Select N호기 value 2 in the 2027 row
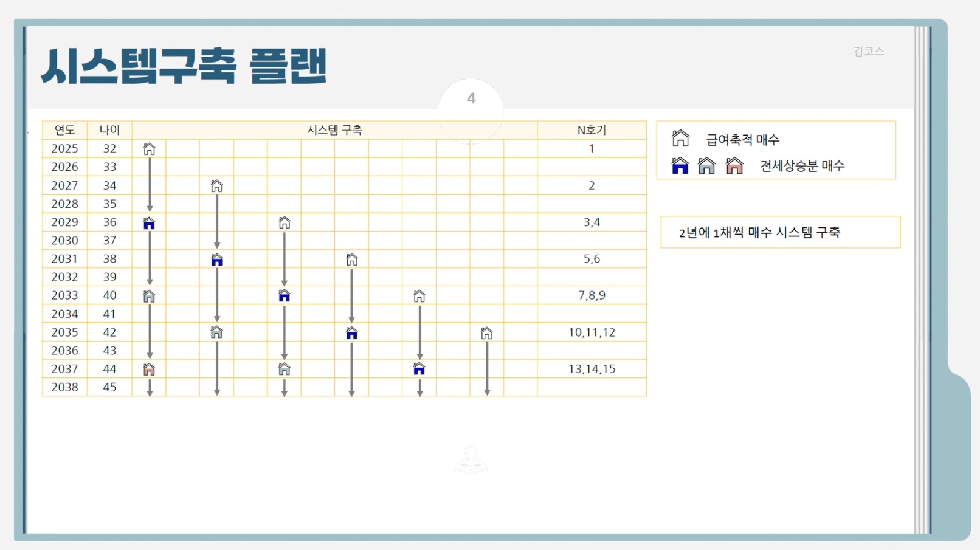This screenshot has width=980, height=550. 592,185
